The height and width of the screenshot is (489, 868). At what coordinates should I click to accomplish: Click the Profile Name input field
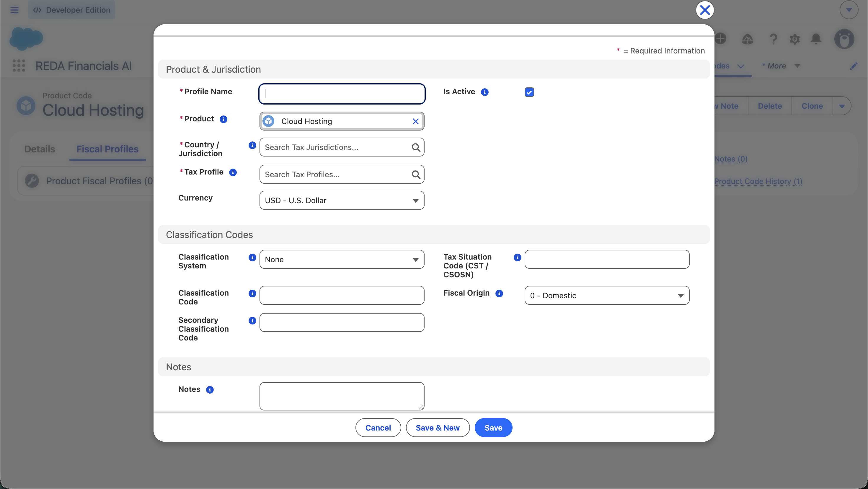click(x=342, y=94)
